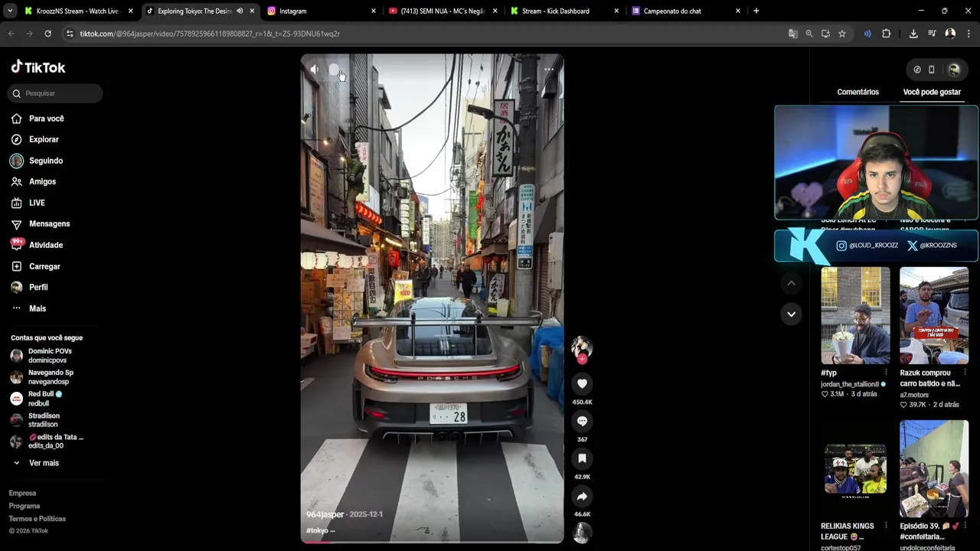Open the Episódio 39 video thumbnail
980x551 pixels.
click(x=934, y=468)
